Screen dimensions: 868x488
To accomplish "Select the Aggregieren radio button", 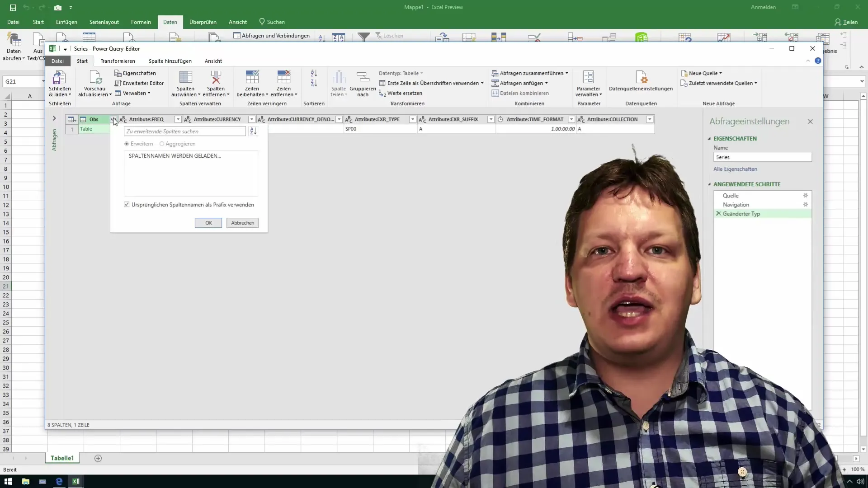I will point(162,144).
